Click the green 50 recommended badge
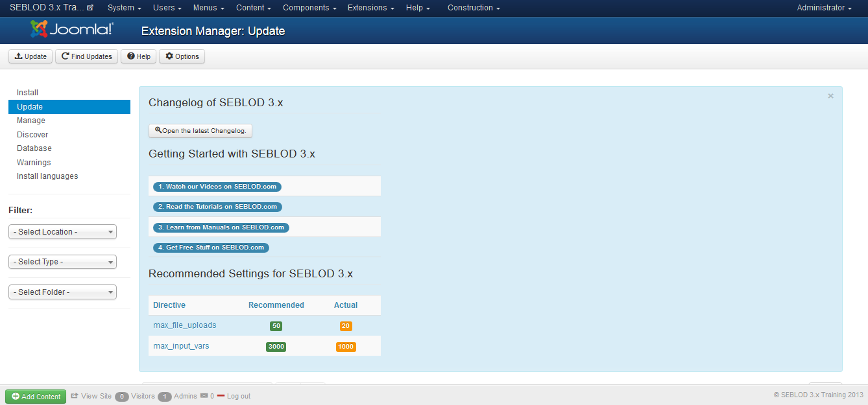This screenshot has width=868, height=405. click(x=276, y=326)
